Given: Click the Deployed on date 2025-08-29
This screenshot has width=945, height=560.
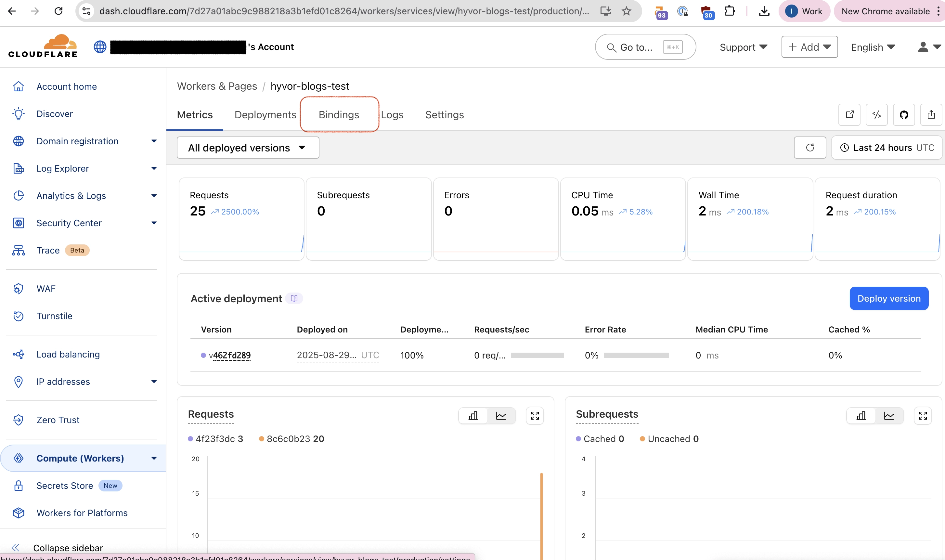Looking at the screenshot, I should (326, 355).
